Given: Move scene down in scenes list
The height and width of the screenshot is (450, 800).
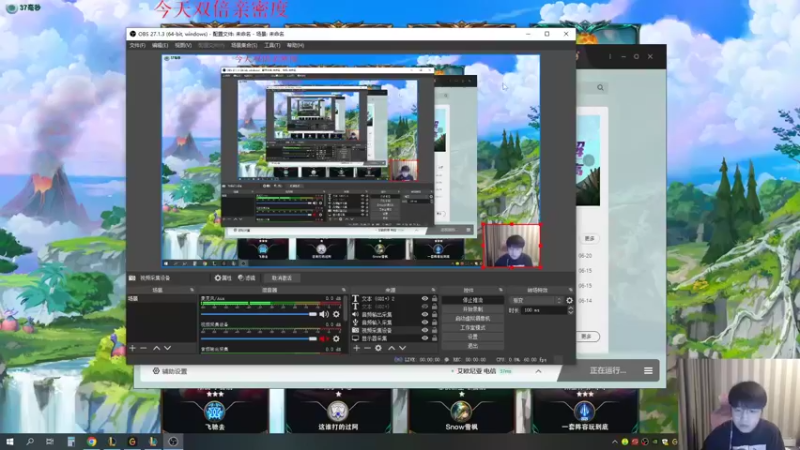Looking at the screenshot, I should (167, 348).
